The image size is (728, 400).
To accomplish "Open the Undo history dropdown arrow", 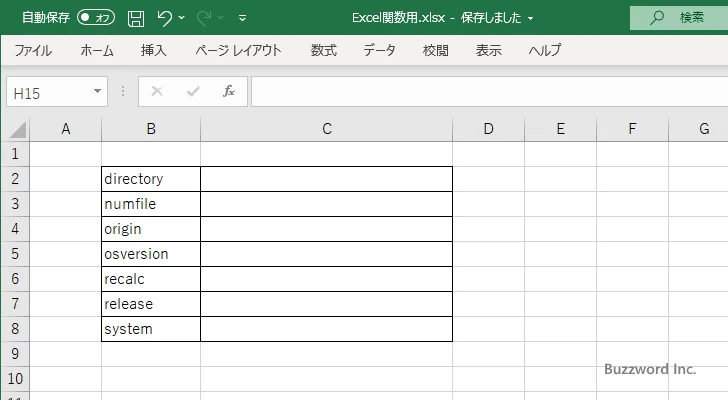I will pyautogui.click(x=182, y=18).
